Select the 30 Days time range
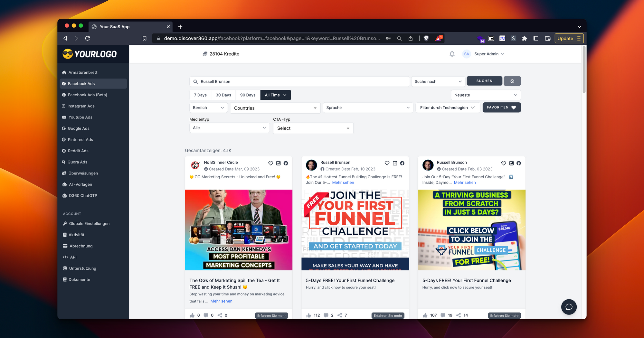Viewport: 644px width, 338px height. tap(223, 95)
